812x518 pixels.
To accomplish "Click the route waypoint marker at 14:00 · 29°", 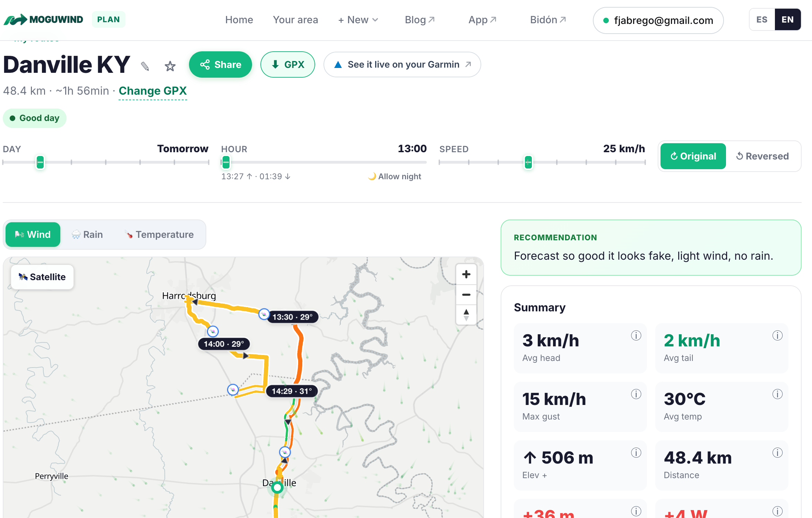I will [213, 331].
